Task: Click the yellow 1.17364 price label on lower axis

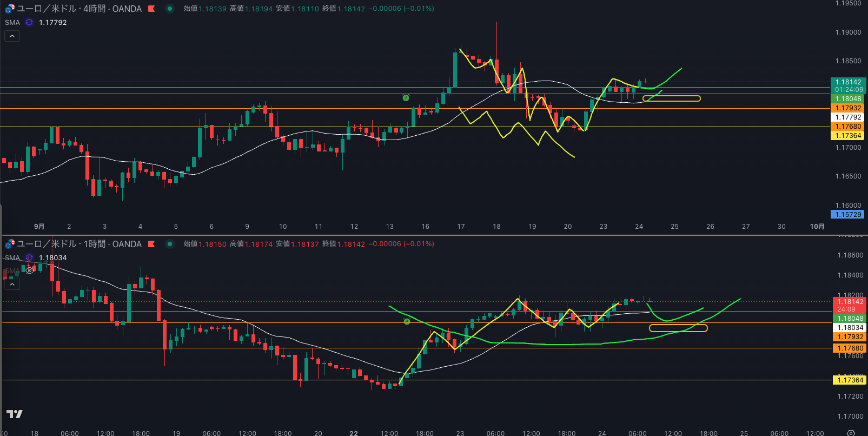Action: pos(850,380)
